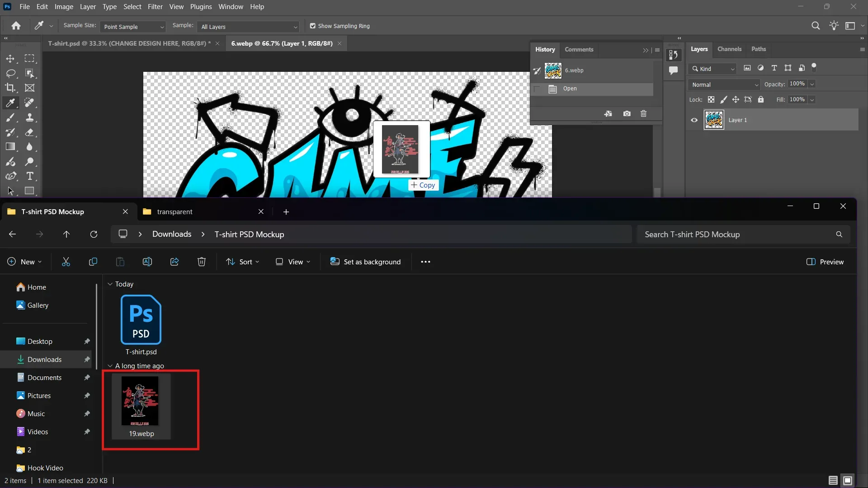This screenshot has height=488, width=868.
Task: Pick the Eraser tool
Action: [x=30, y=133]
